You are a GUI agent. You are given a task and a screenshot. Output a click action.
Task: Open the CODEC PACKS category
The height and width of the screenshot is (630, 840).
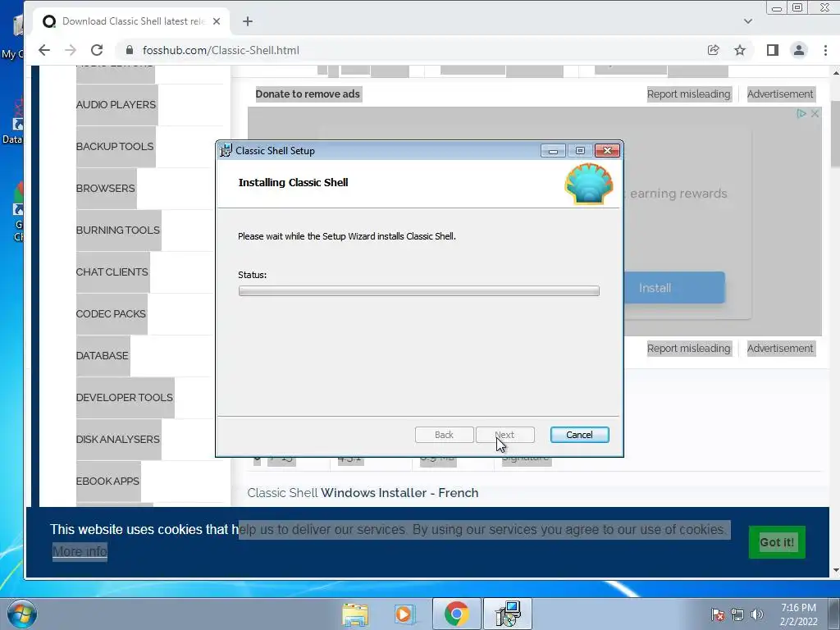click(x=111, y=313)
